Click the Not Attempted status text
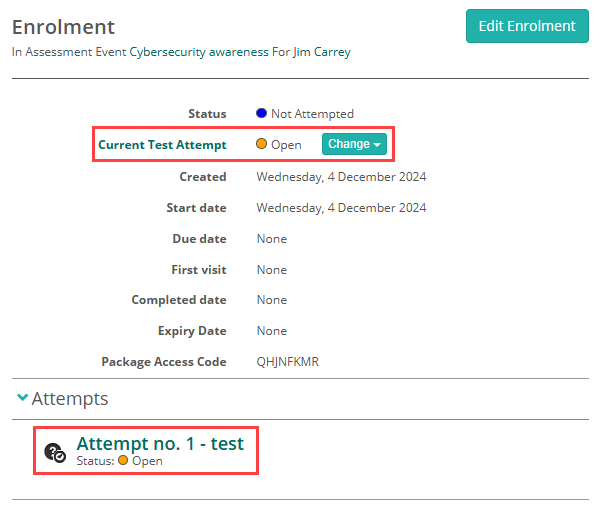This screenshot has width=600, height=507. (312, 114)
